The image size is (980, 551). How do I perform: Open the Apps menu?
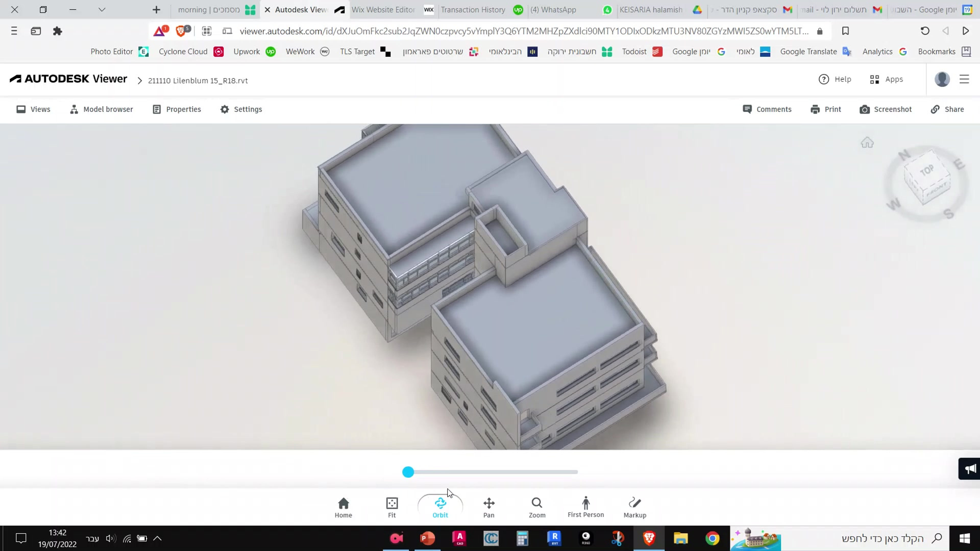[x=886, y=79]
